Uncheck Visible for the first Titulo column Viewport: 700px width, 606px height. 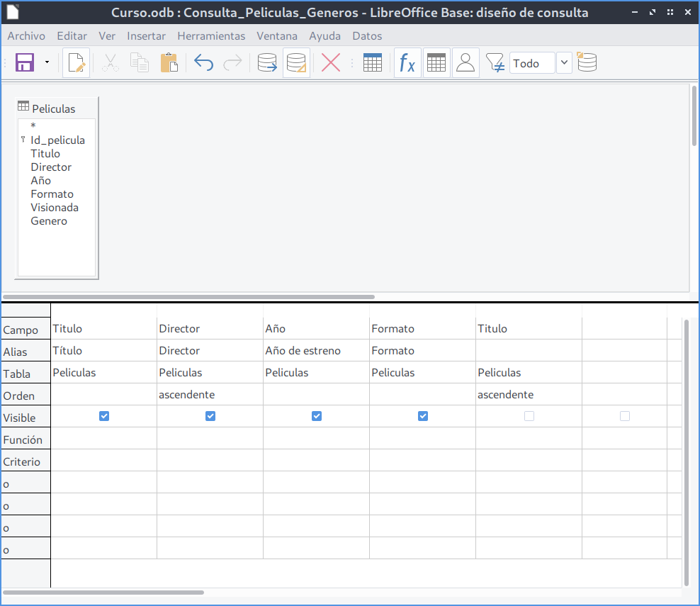point(104,417)
